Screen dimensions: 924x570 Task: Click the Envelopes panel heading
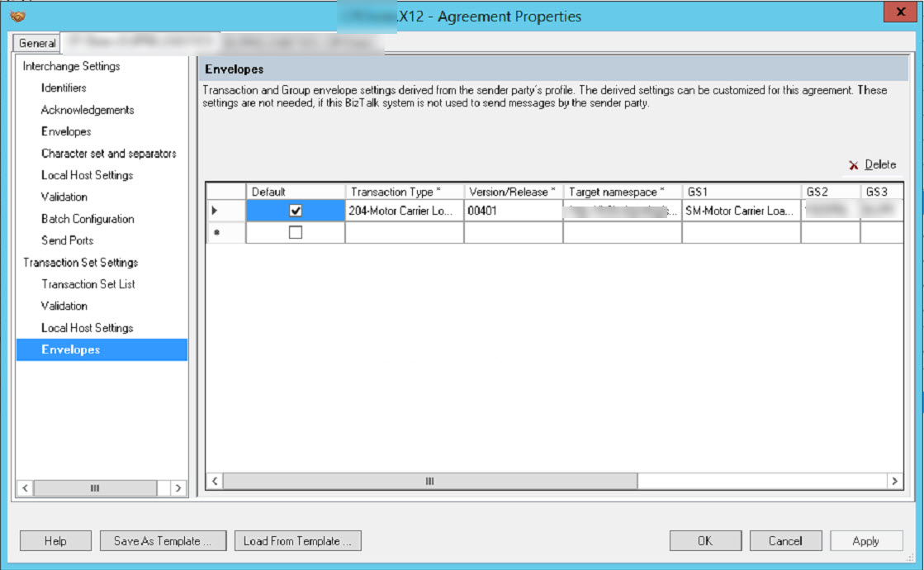(234, 69)
